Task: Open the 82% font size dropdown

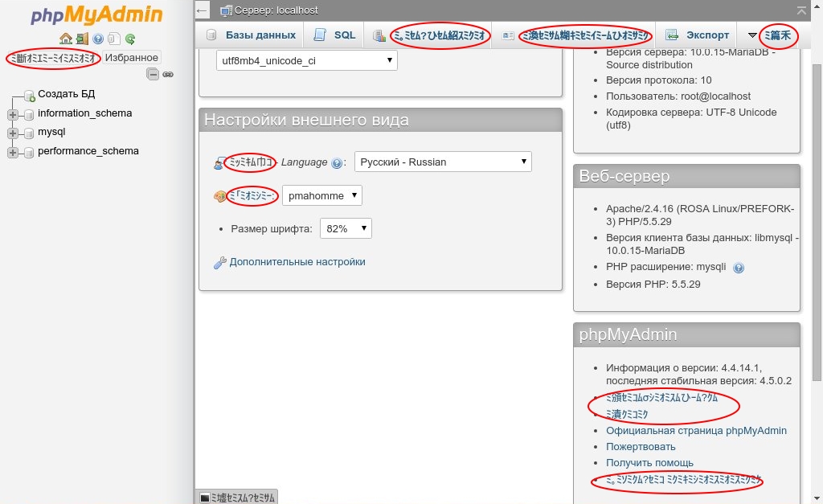Action: point(346,228)
